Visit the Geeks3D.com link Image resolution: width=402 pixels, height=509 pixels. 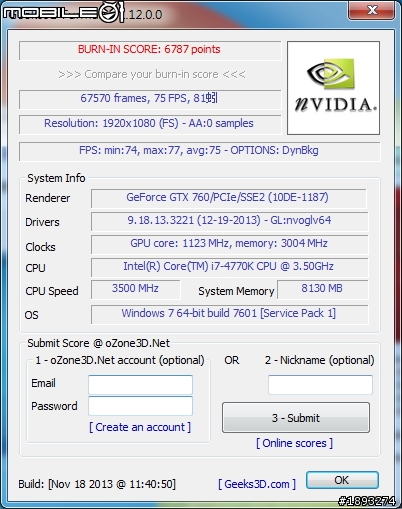point(257,484)
